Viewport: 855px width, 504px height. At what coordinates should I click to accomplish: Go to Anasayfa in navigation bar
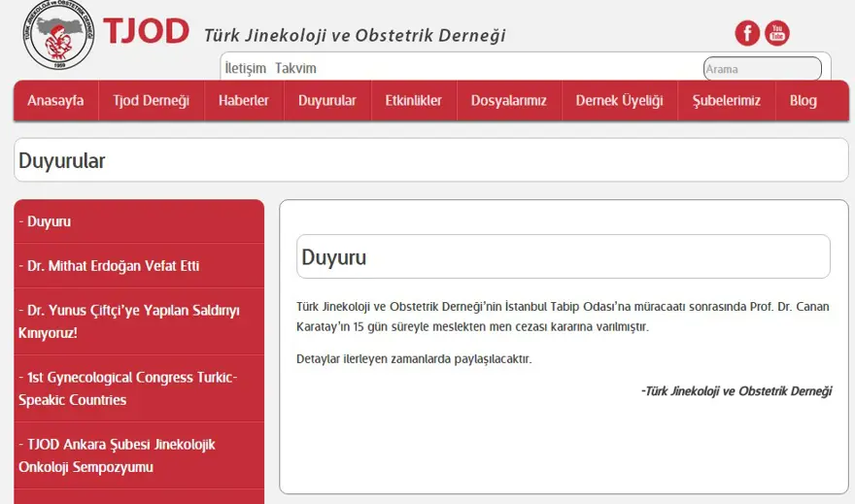55,101
